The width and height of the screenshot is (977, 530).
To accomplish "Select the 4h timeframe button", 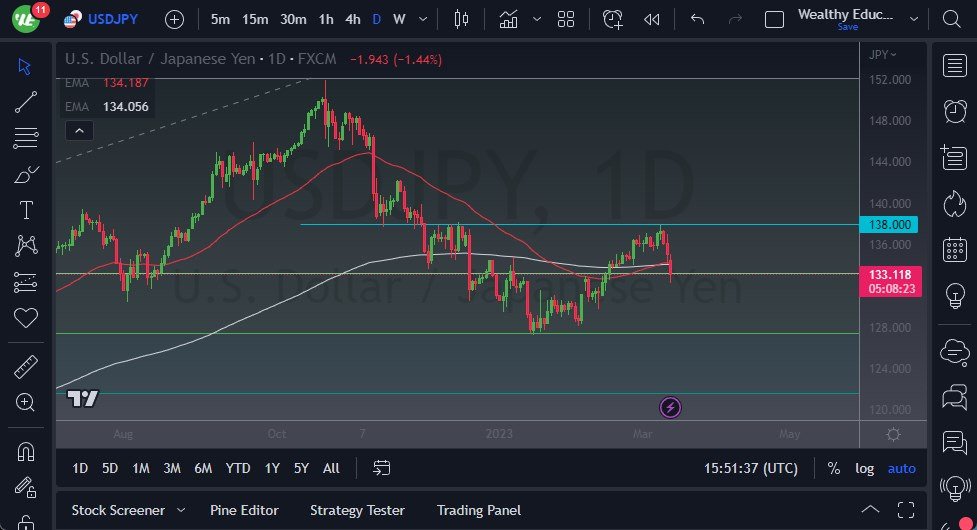I will tap(353, 19).
